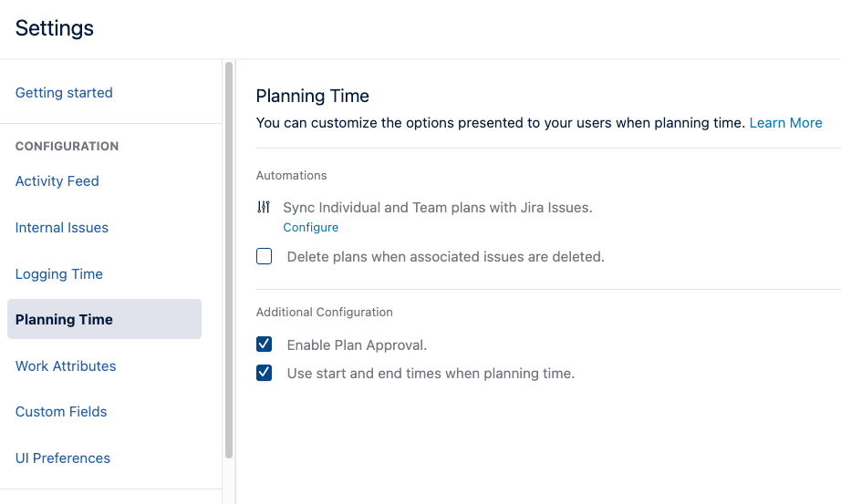Open the Logging Time settings page
The height and width of the screenshot is (504, 841).
(x=59, y=274)
